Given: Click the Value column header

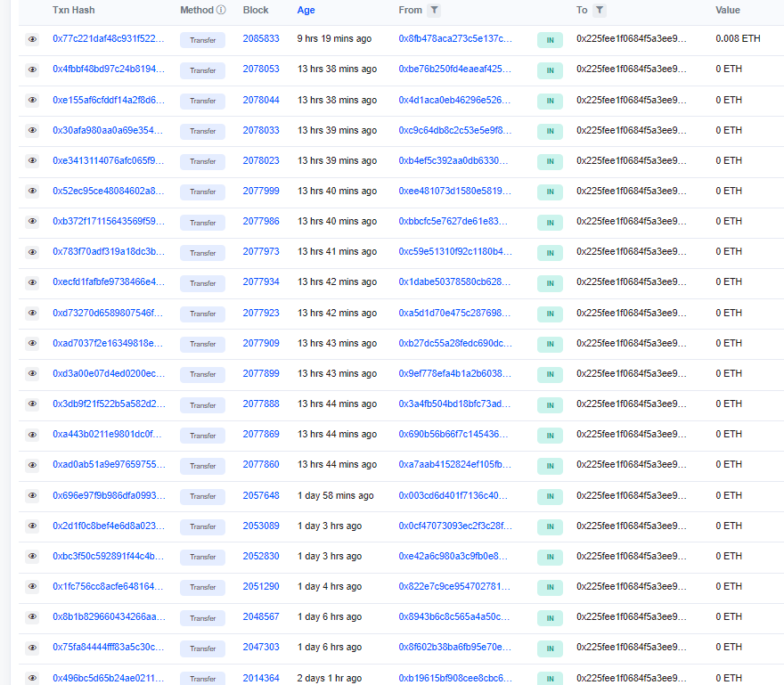Looking at the screenshot, I should (x=728, y=10).
